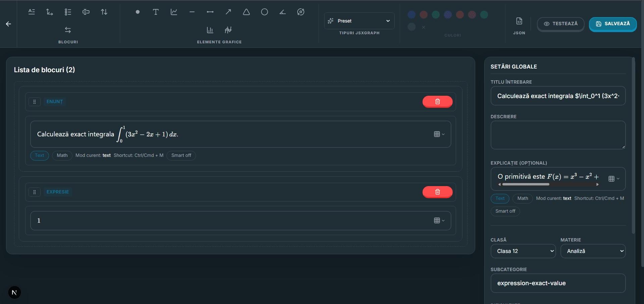Switch ENUNȚ editor to Math mode
644x304 pixels.
(62, 155)
